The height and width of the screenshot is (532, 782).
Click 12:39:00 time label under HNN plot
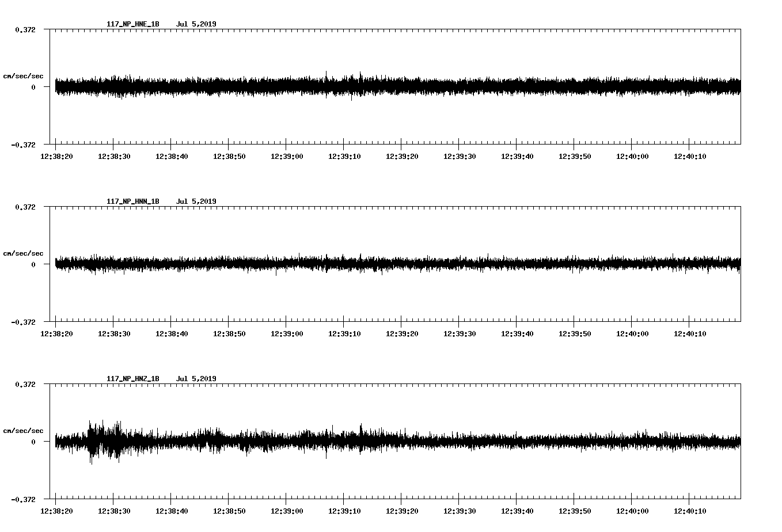pos(287,334)
